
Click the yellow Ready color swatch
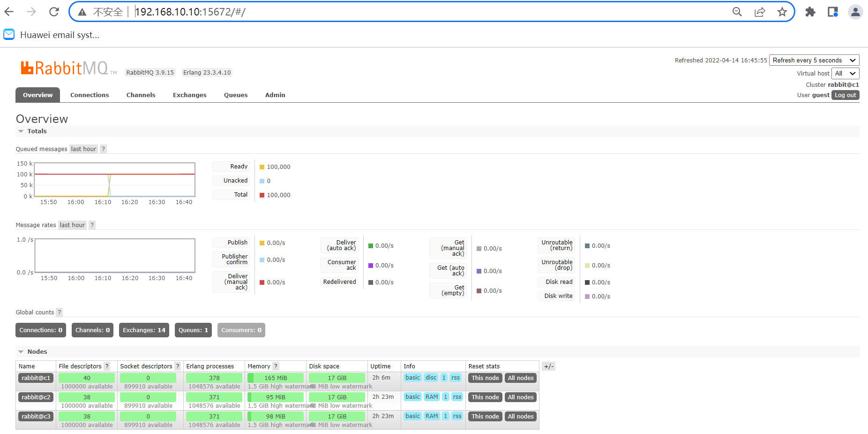pyautogui.click(x=262, y=167)
